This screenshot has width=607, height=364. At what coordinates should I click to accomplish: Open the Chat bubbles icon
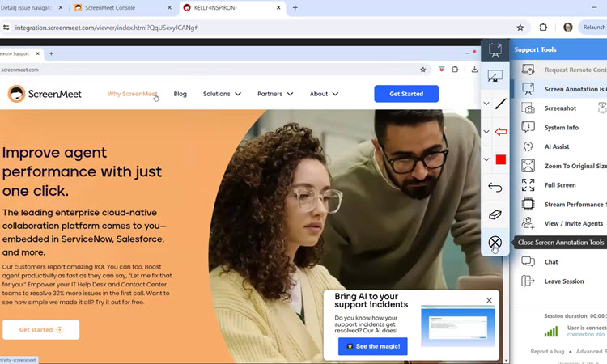pyautogui.click(x=528, y=262)
